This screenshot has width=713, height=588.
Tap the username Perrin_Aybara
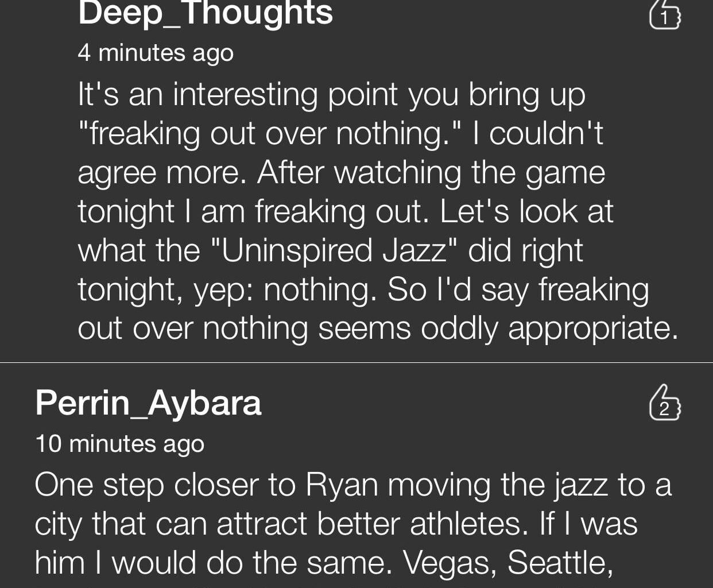148,403
